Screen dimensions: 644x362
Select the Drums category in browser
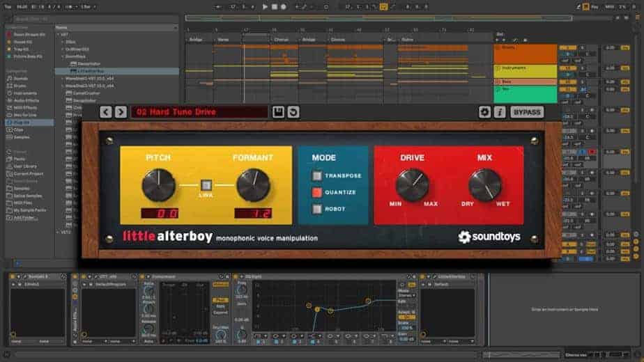(20, 86)
